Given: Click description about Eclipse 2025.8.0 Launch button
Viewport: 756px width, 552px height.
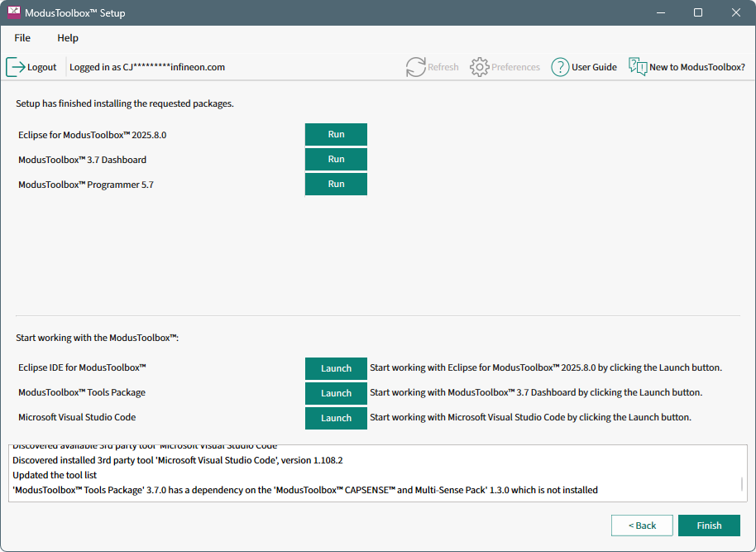Looking at the screenshot, I should [546, 367].
